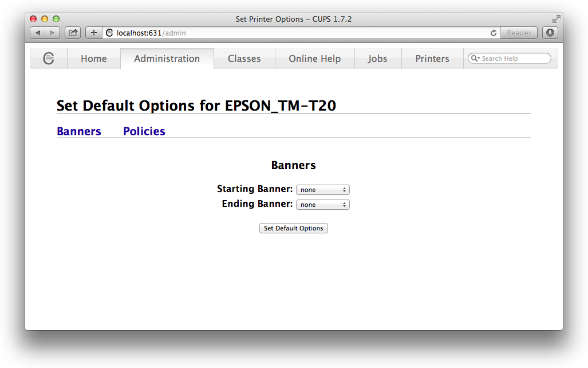Follow the Policies link
The height and width of the screenshot is (368, 588).
click(144, 131)
